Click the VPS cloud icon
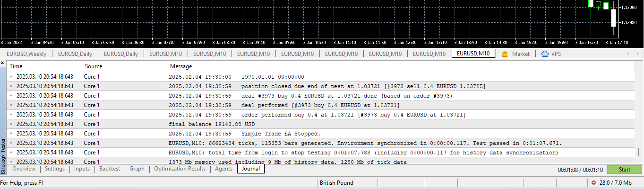 click(545, 54)
